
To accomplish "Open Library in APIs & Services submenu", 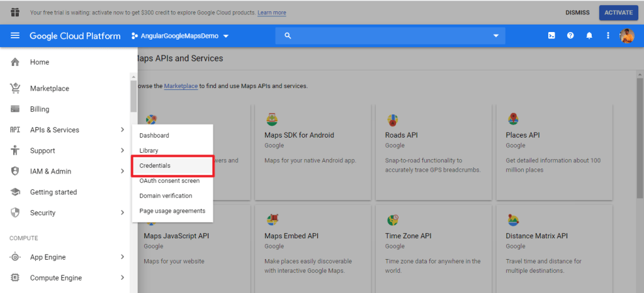I will tap(149, 150).
